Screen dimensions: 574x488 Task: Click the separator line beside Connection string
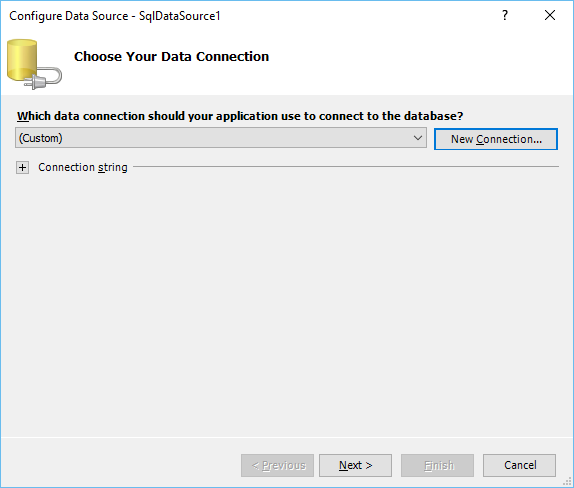pos(346,167)
